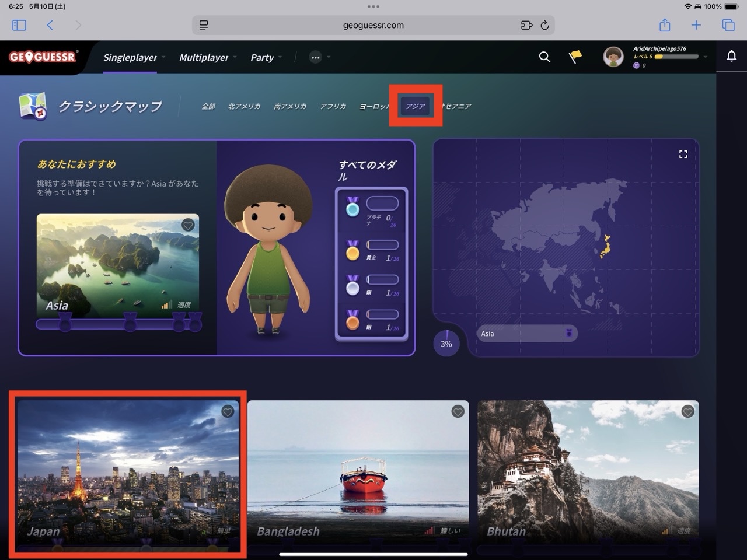Image resolution: width=747 pixels, height=560 pixels.
Task: Click the geoguessr.com address field
Action: point(373,25)
